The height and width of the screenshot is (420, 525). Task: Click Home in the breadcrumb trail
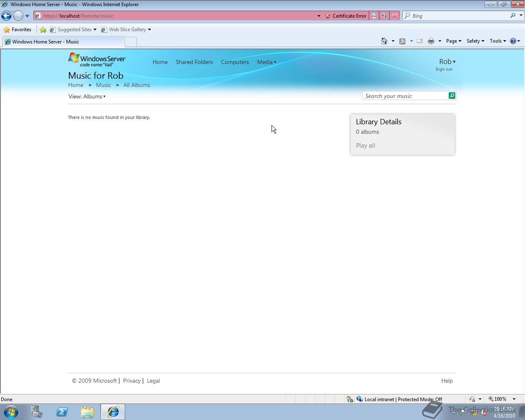pyautogui.click(x=75, y=85)
